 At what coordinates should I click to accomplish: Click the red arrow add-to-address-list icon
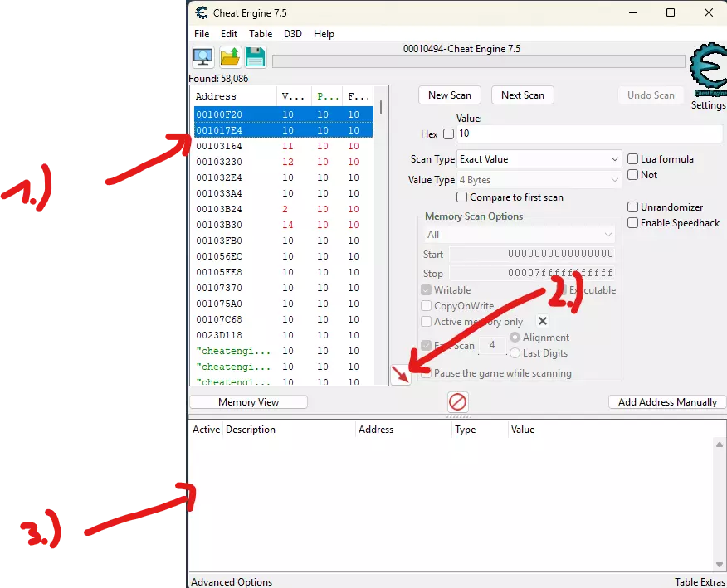tap(401, 374)
